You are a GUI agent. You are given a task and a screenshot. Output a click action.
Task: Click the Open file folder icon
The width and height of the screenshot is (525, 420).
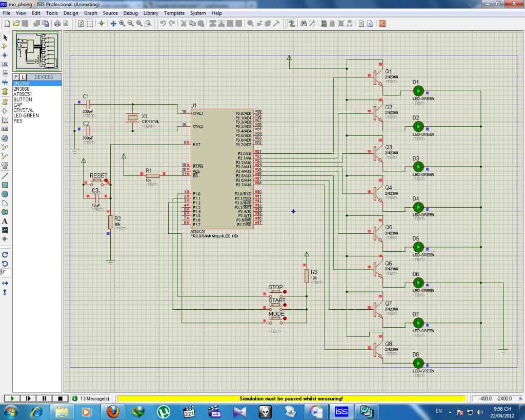[x=16, y=23]
